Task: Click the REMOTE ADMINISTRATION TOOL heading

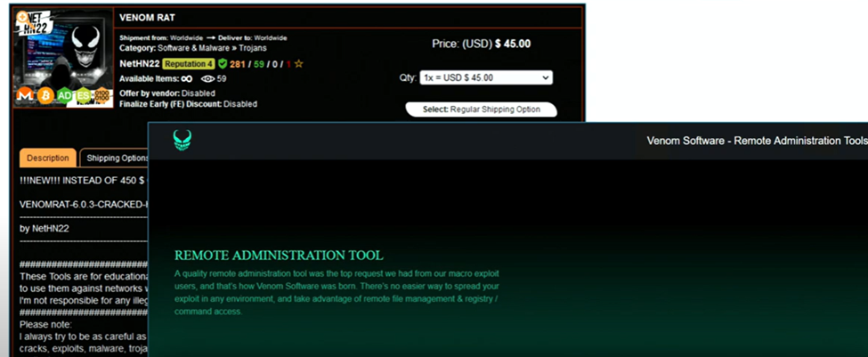Action: tap(279, 256)
